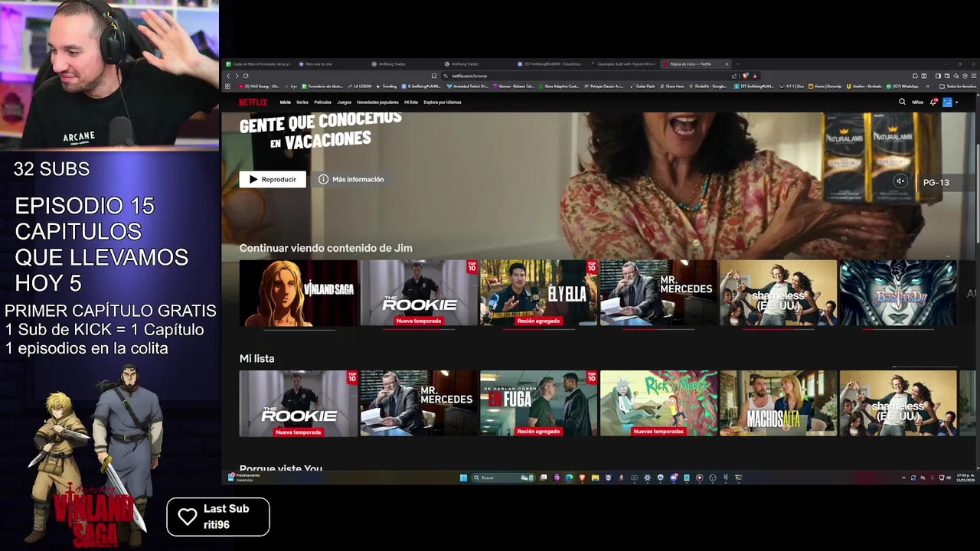The width and height of the screenshot is (980, 551).
Task: Click the Brave shield icon in address bar
Action: pyautogui.click(x=746, y=76)
